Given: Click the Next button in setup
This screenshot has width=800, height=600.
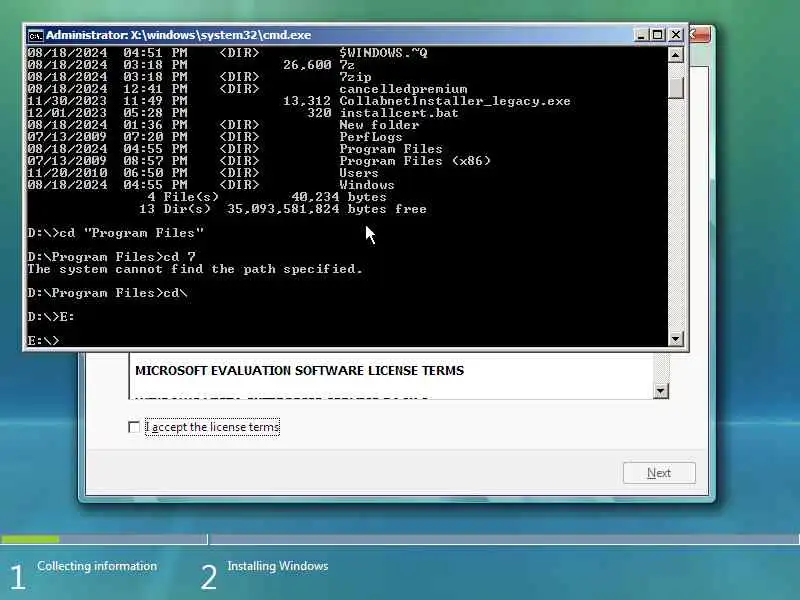Looking at the screenshot, I should (659, 473).
